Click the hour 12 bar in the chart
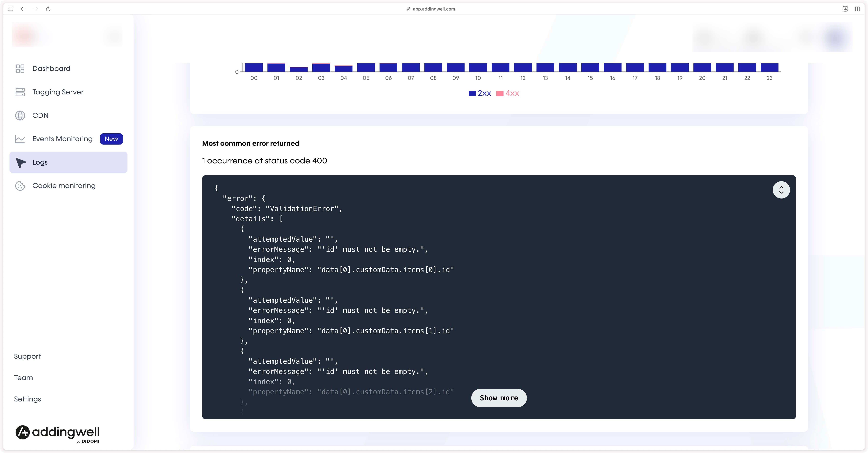Image resolution: width=868 pixels, height=453 pixels. click(x=523, y=67)
